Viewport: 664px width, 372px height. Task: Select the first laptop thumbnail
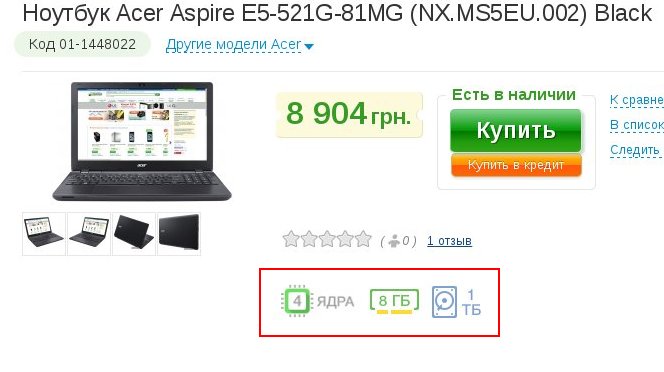click(44, 234)
